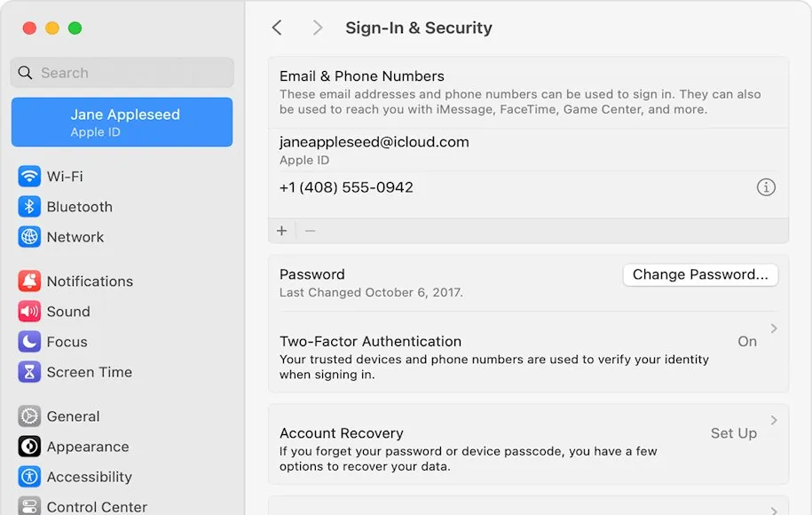Open the Appearance settings icon
This screenshot has width=812, height=515.
(30, 447)
